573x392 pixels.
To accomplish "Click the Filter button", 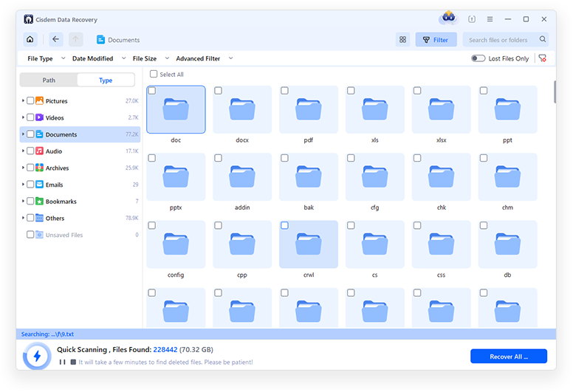I will (436, 39).
